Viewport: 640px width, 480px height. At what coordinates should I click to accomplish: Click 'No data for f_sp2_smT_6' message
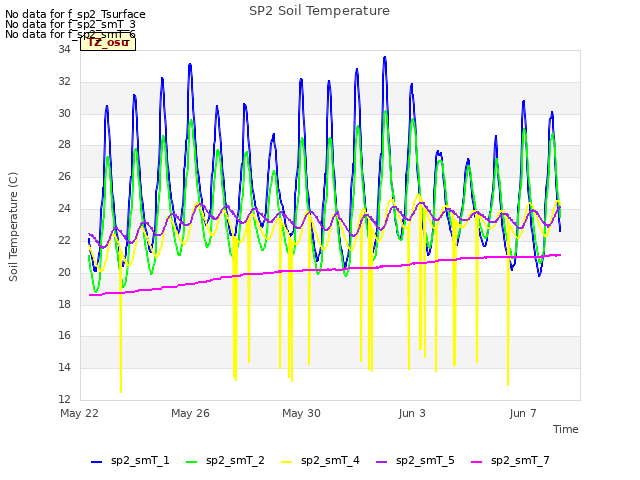(x=70, y=34)
